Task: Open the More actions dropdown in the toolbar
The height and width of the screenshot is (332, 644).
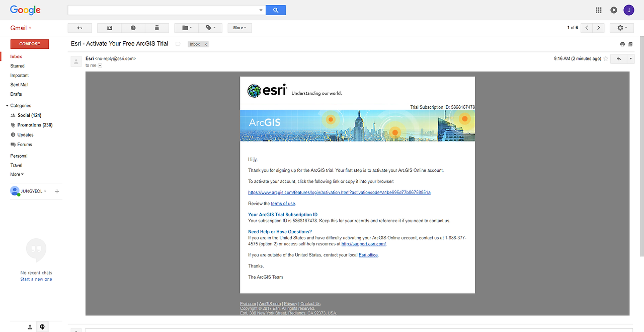Action: coord(239,28)
